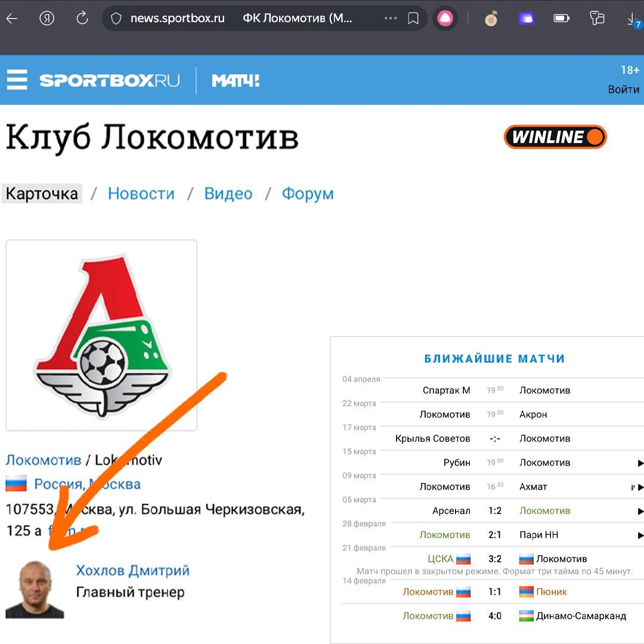Click the Sportbox.ru logo
The width and height of the screenshot is (644, 644).
110,80
